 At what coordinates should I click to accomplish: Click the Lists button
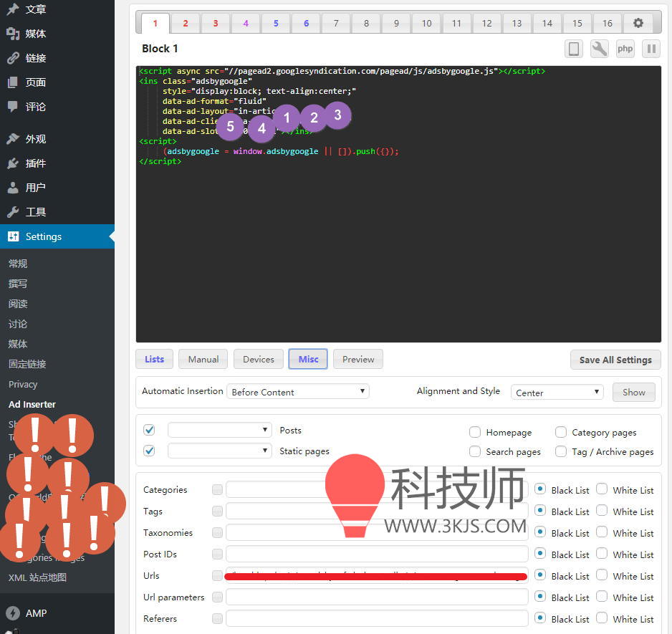point(154,359)
